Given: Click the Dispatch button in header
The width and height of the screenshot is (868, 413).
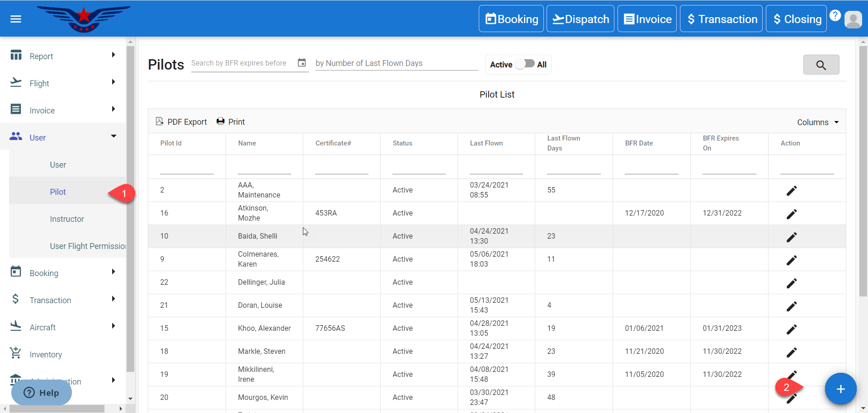Looking at the screenshot, I should [x=580, y=19].
